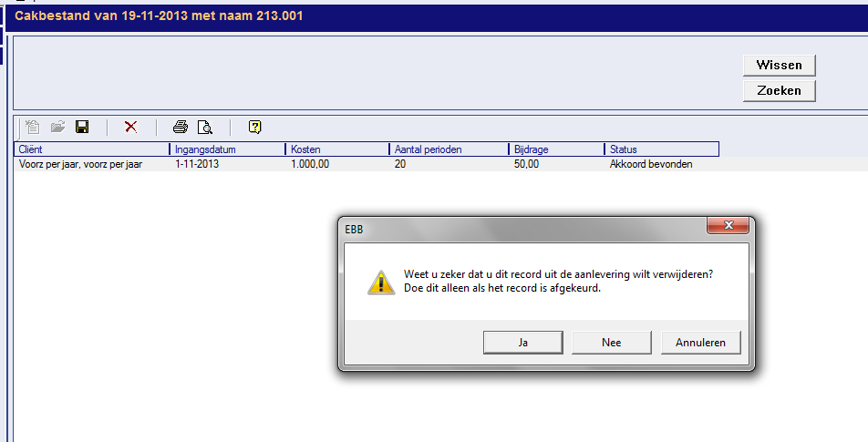Sort by the Cliënt column header
Screen dimensions: 868x442
(91, 149)
